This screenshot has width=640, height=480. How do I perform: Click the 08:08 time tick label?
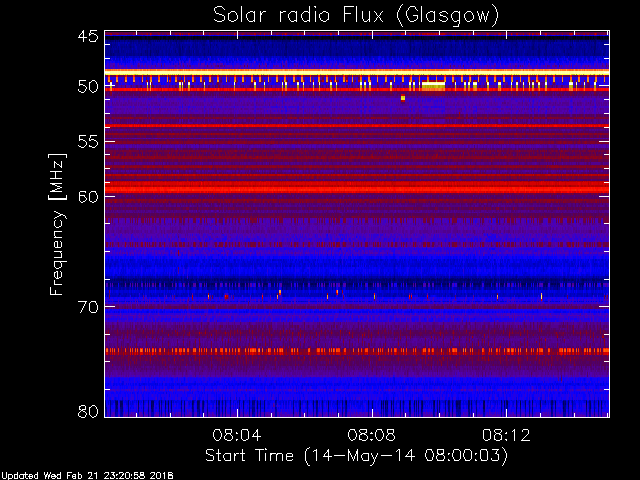point(371,435)
